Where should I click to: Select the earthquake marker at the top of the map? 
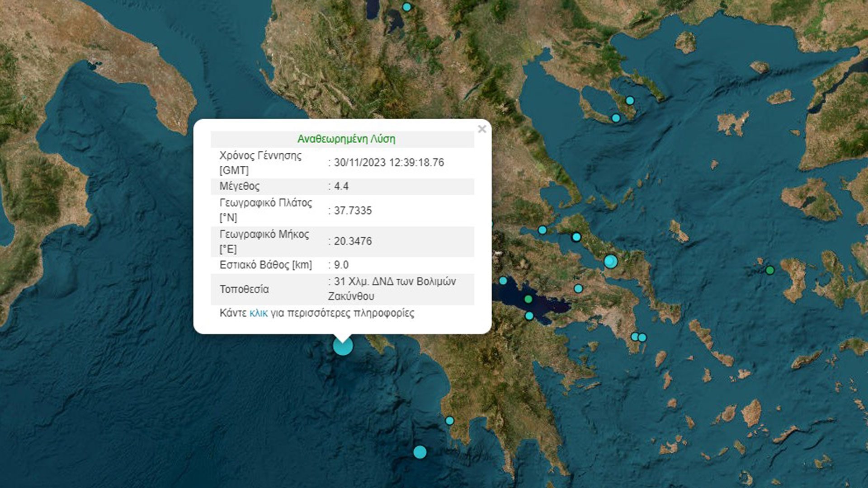click(x=406, y=7)
